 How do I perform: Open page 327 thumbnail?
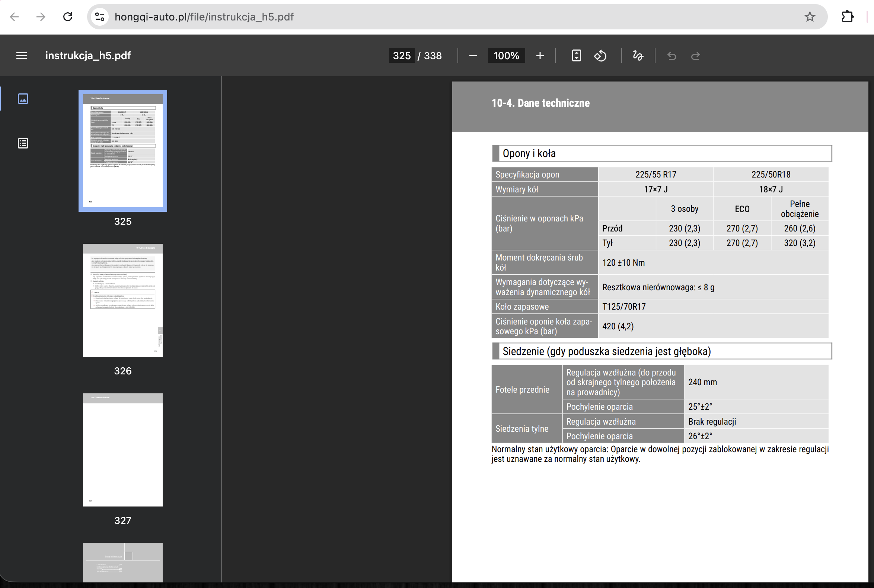coord(123,450)
